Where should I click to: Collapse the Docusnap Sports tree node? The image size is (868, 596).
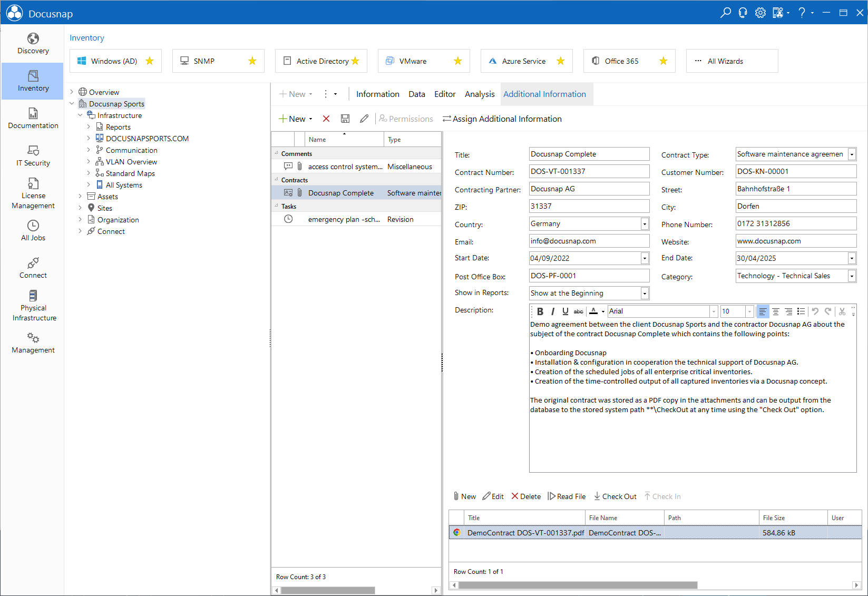[72, 104]
